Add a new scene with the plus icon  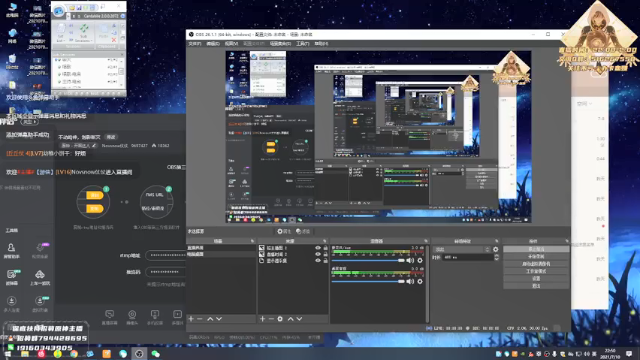pyautogui.click(x=191, y=319)
